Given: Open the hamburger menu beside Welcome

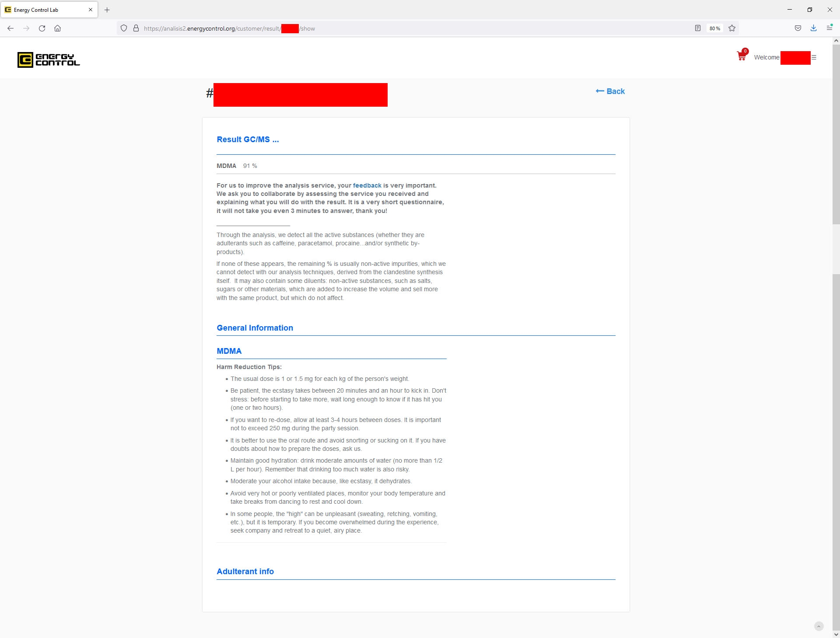Looking at the screenshot, I should coord(814,57).
